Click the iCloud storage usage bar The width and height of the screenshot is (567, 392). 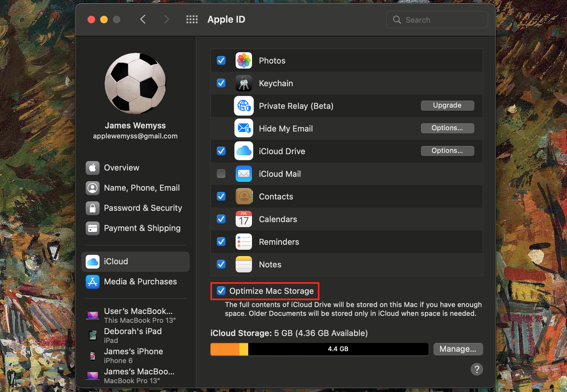coord(319,349)
